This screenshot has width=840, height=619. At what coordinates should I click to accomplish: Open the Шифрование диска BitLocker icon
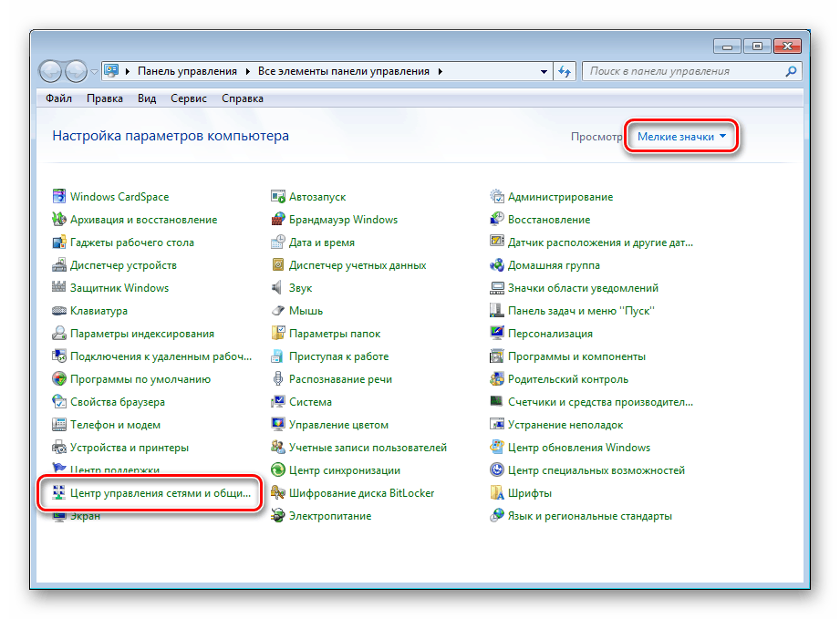(x=277, y=492)
